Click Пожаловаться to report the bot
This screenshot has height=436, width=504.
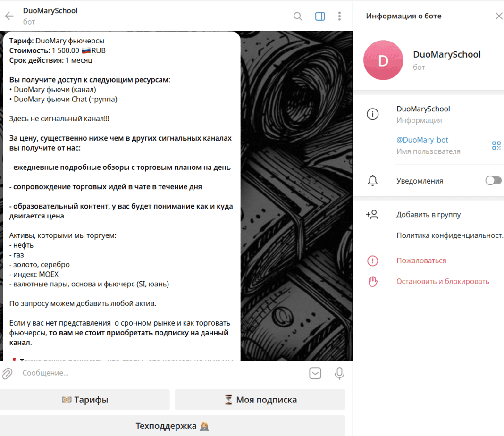click(x=421, y=260)
